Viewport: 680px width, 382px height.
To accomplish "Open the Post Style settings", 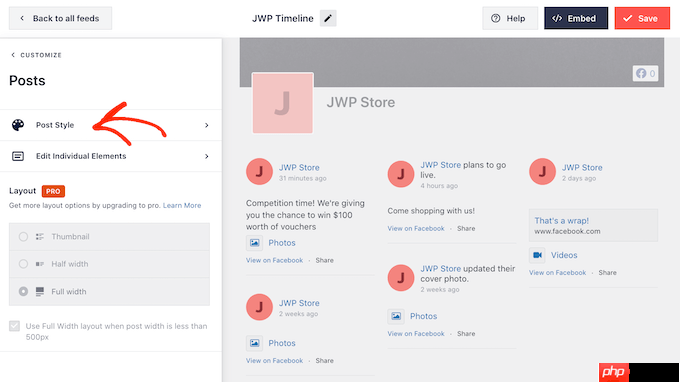I will (111, 125).
